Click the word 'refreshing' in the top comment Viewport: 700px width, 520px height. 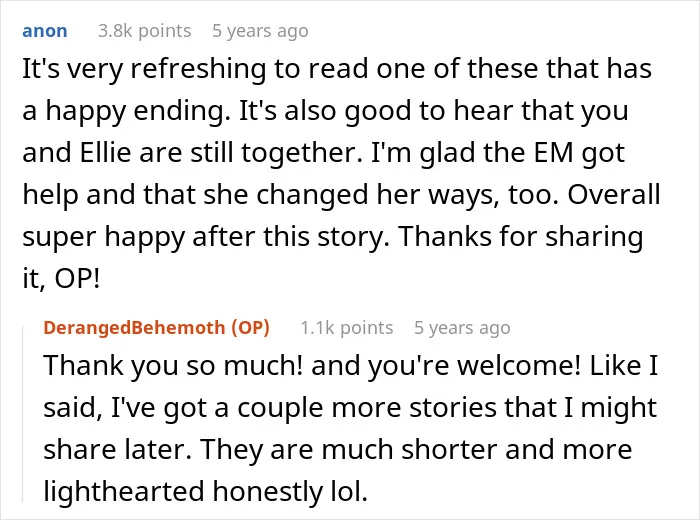tap(198, 70)
